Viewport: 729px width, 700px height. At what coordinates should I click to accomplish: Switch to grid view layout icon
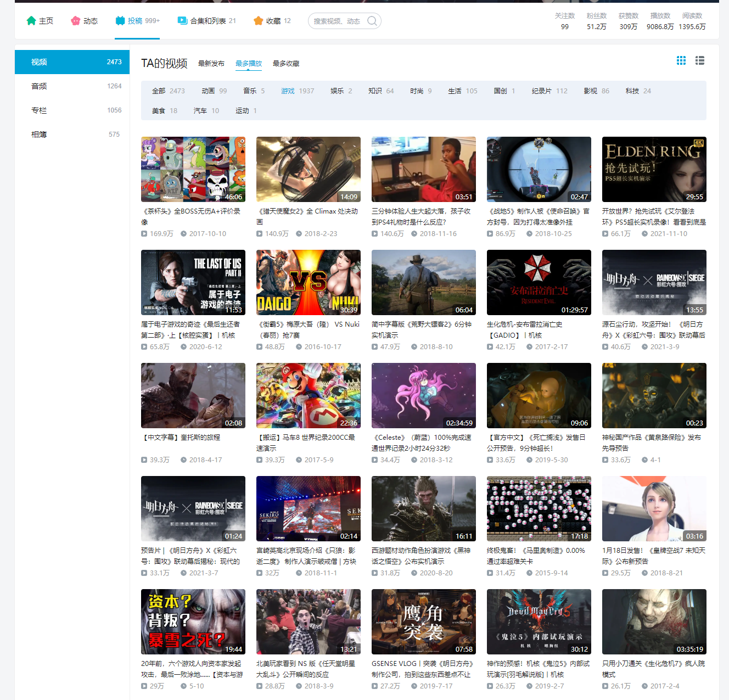pos(681,60)
